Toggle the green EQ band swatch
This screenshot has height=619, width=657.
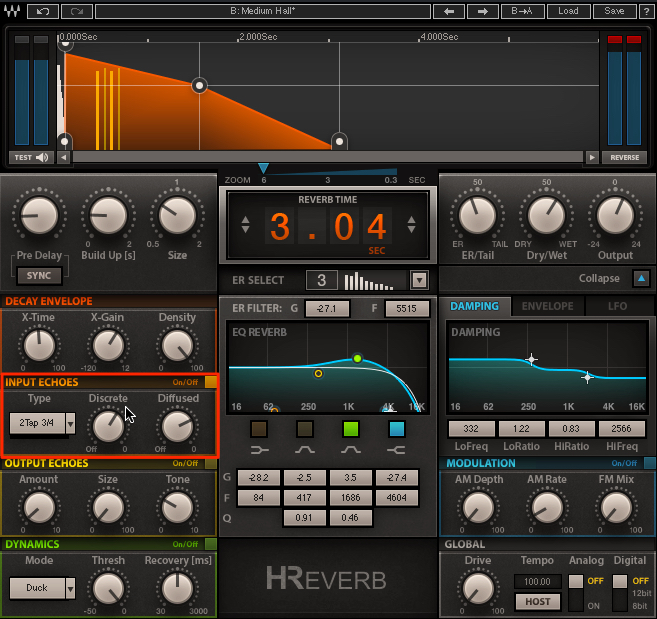[351, 429]
